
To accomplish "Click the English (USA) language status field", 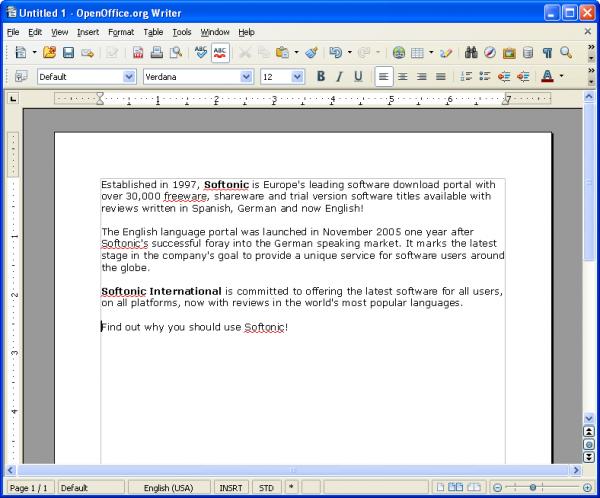I will [x=167, y=488].
